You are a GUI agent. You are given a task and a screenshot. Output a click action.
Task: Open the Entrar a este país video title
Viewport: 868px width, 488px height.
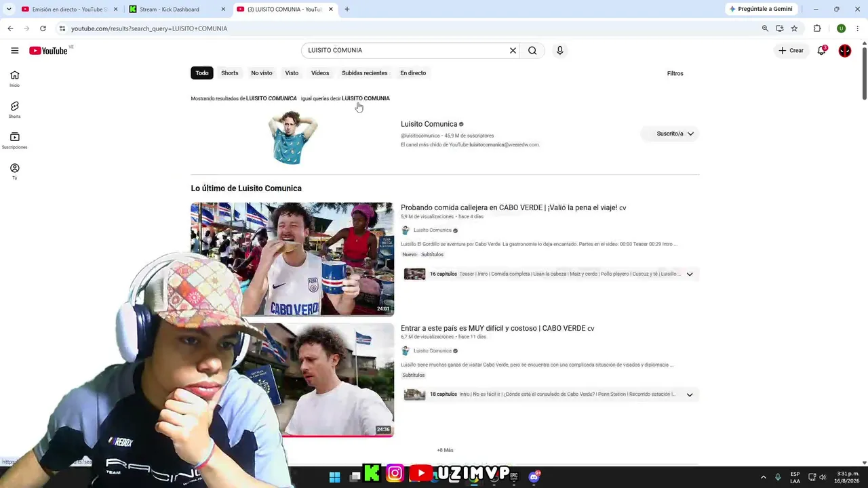click(497, 328)
